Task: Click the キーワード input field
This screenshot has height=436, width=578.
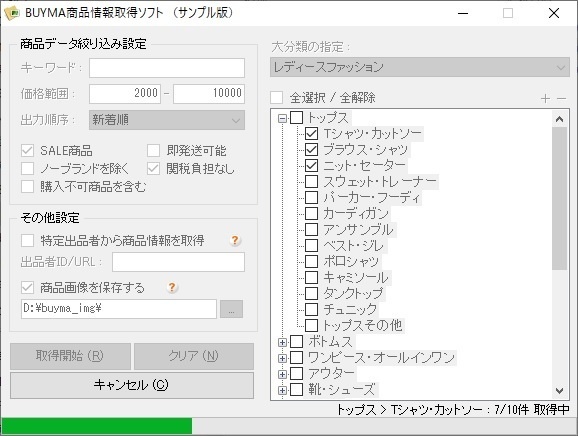Action: [x=167, y=68]
